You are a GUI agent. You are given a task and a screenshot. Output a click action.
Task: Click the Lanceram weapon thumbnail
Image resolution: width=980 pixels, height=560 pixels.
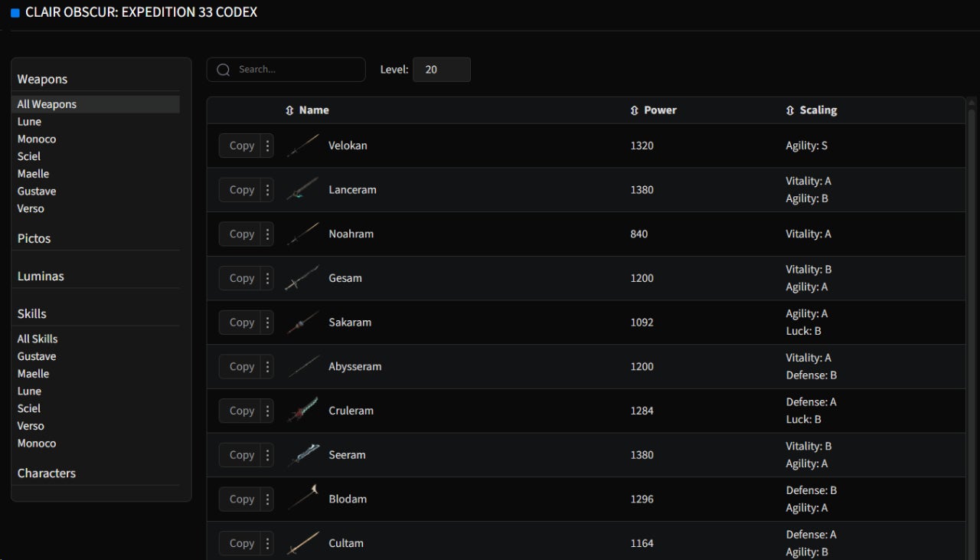[x=303, y=190]
